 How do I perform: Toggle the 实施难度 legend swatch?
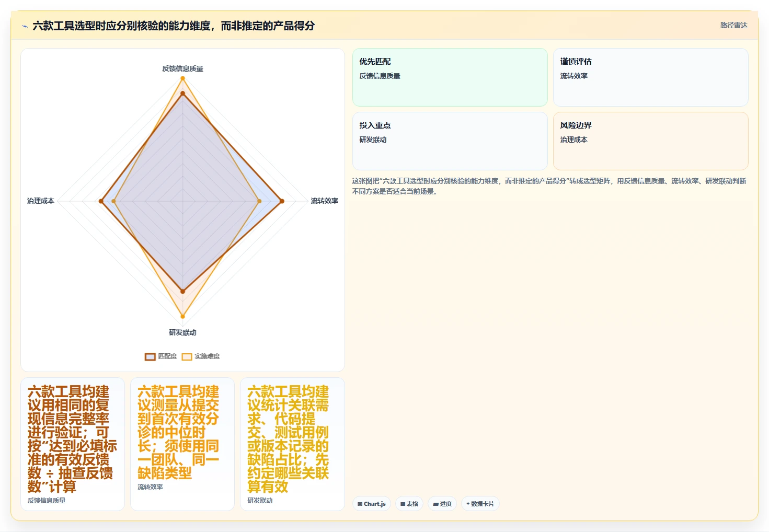[187, 357]
